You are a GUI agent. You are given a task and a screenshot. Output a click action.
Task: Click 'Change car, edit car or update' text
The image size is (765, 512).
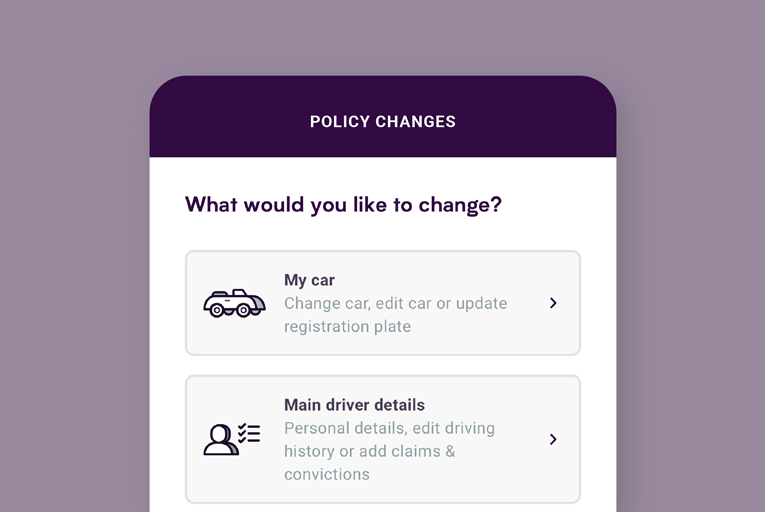[396, 304]
